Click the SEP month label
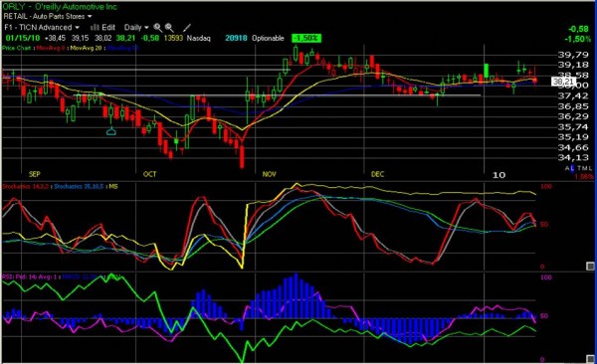597x364 pixels. (x=34, y=174)
